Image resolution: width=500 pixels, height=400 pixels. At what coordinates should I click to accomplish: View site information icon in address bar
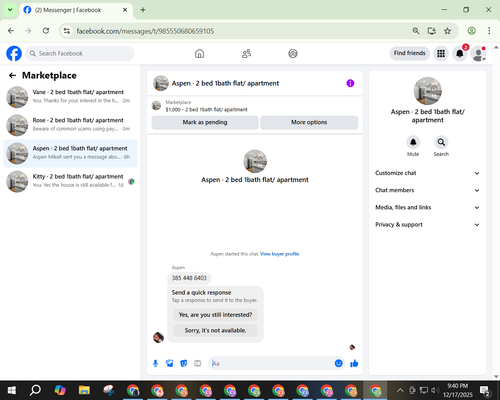click(67, 31)
